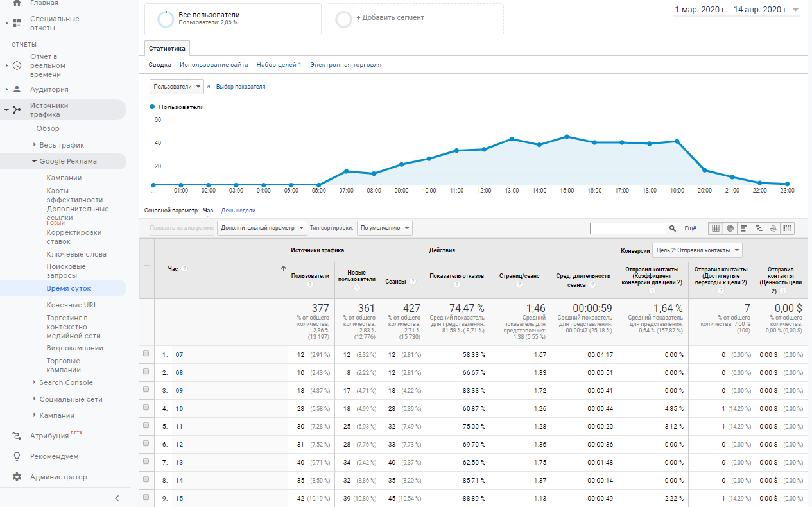Viewport: 812px width, 507px height.
Task: Check the box for hour 13 row
Action: 146,461
